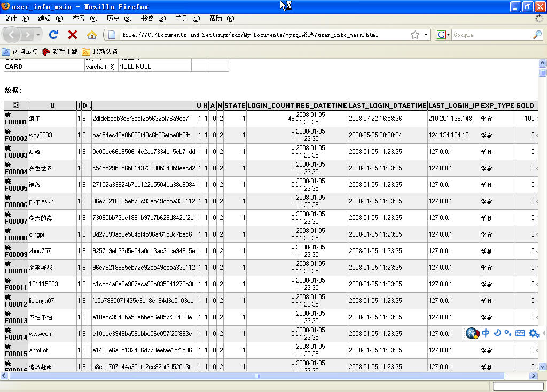Image resolution: width=547 pixels, height=392 pixels.
Task: Click the URL address field
Action: click(264, 35)
